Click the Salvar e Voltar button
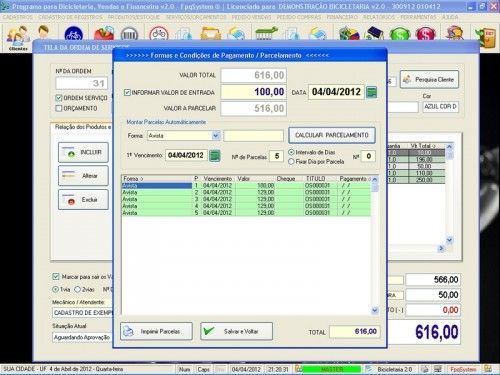500x375 pixels. tap(236, 331)
